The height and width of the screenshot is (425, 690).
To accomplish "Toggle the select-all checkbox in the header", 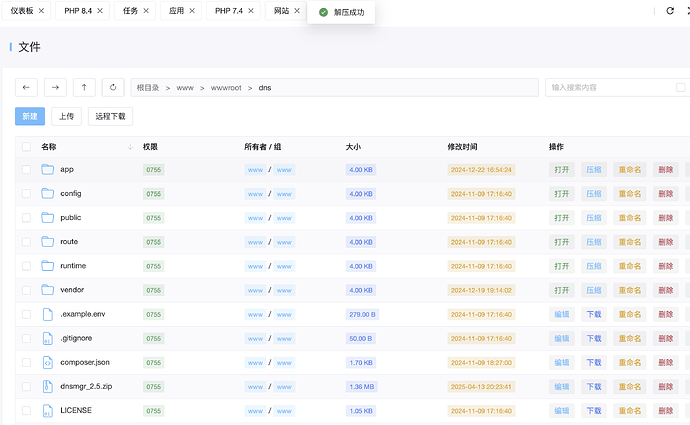I will click(26, 147).
